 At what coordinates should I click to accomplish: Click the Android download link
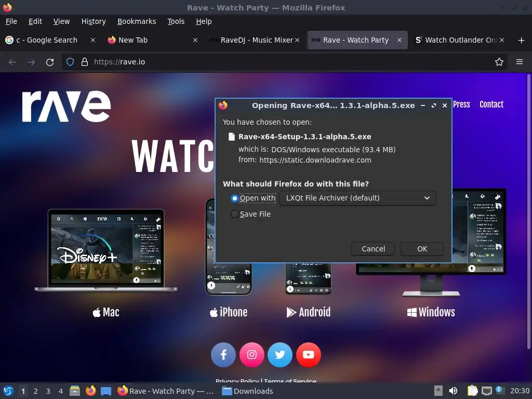(309, 312)
